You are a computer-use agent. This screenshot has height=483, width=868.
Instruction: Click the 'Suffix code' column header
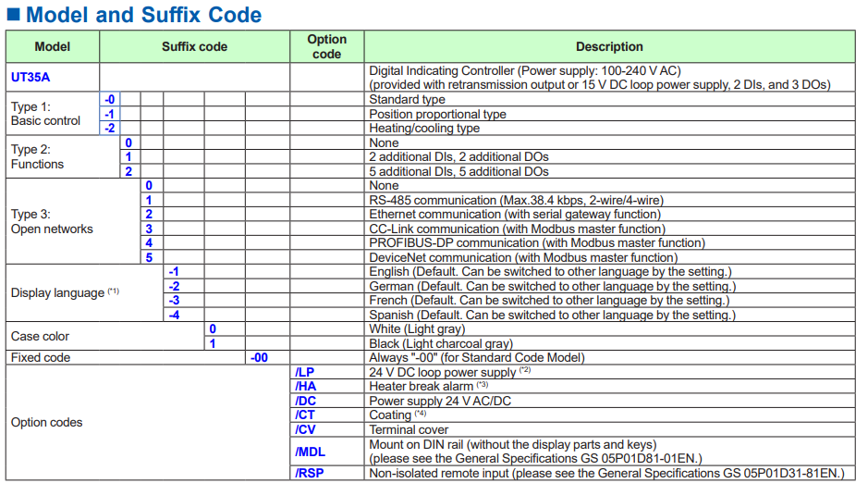point(194,46)
